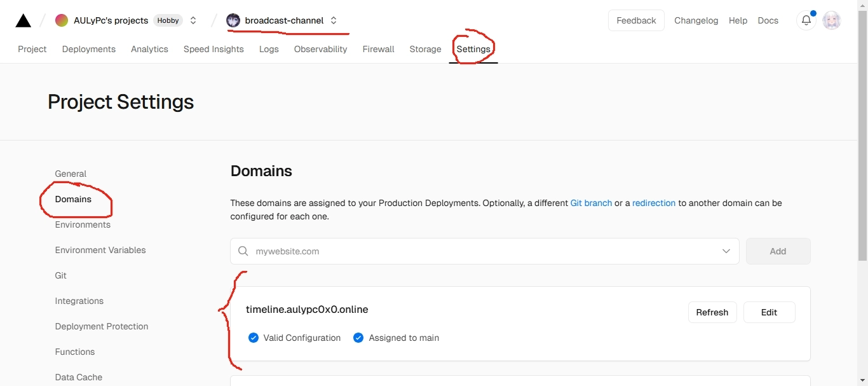This screenshot has height=386, width=868.
Task: Click the broadcast-channel project avatar icon
Action: tap(233, 20)
